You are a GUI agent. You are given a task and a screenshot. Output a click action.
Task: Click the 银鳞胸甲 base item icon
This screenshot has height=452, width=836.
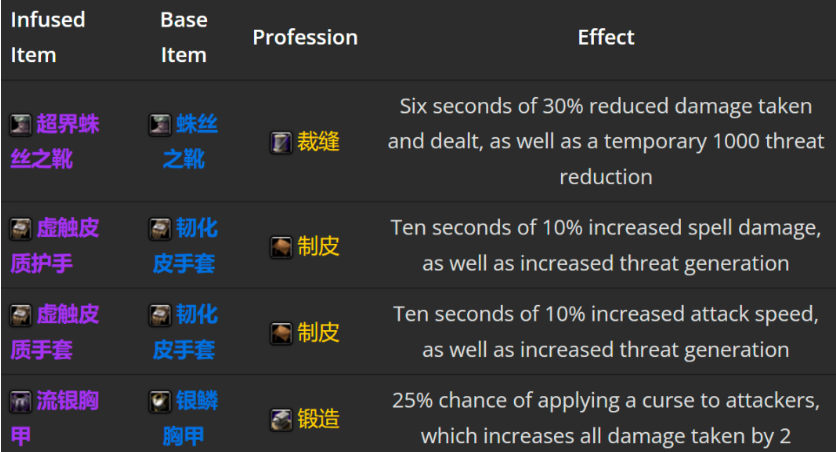(160, 401)
